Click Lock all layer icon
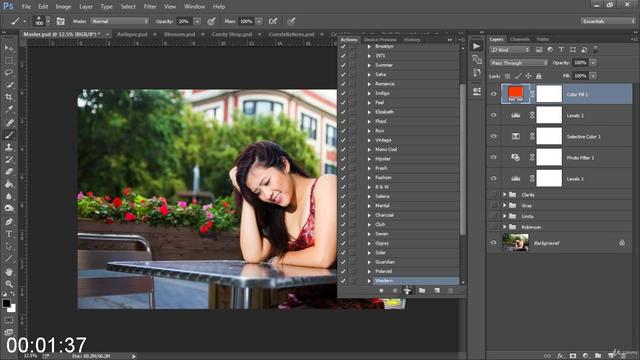 tap(539, 76)
